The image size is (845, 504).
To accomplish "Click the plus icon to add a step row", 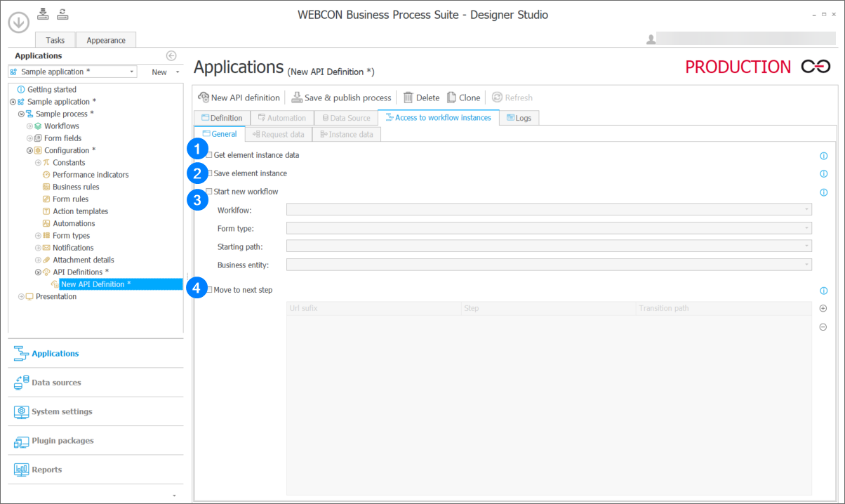I will coord(823,308).
